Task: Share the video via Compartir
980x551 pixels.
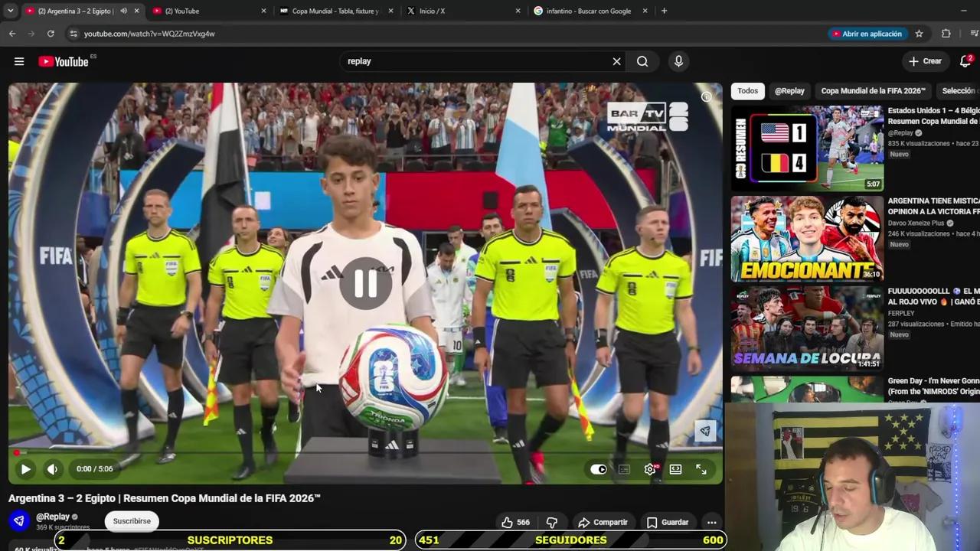Action: pyautogui.click(x=603, y=522)
